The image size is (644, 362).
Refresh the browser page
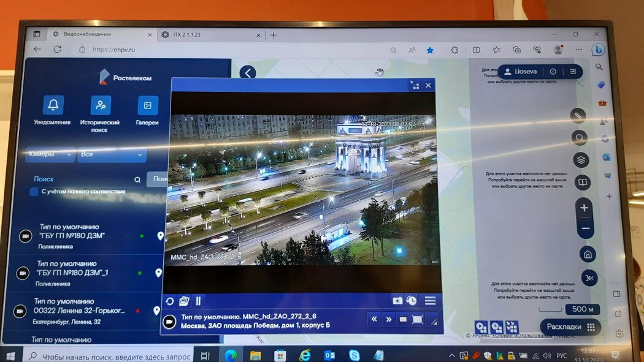(57, 49)
